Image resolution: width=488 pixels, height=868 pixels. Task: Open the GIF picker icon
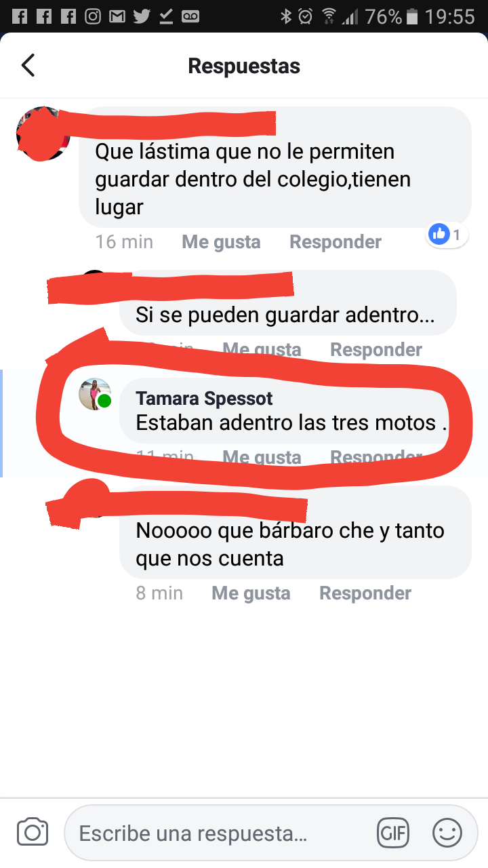coord(394,833)
